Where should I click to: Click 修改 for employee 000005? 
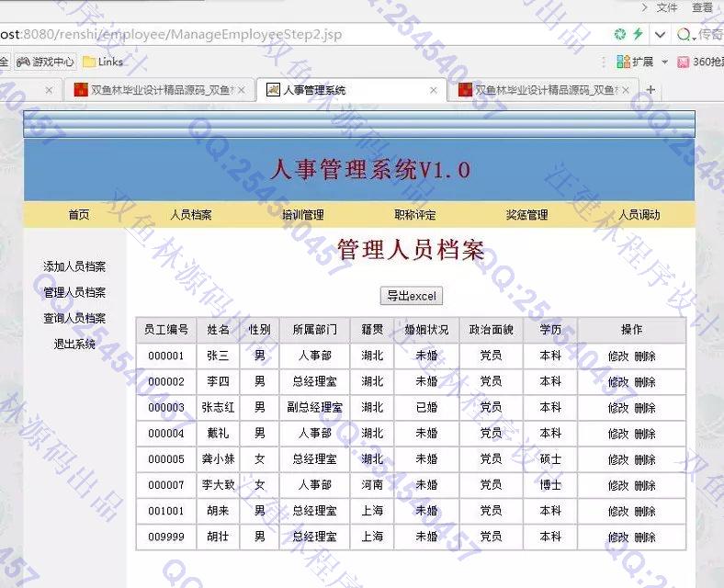coord(618,459)
